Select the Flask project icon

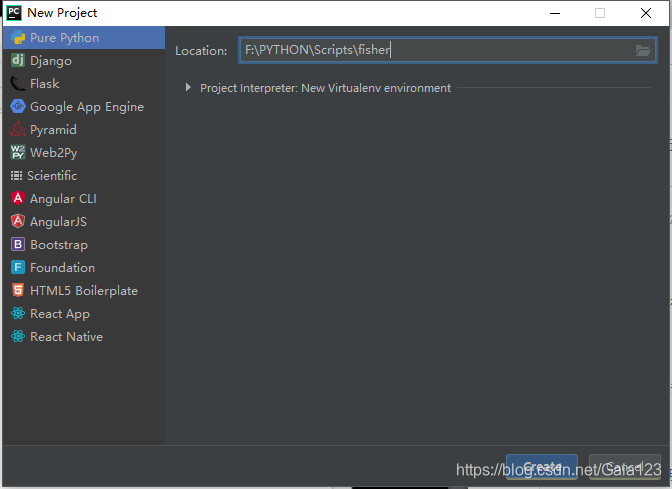pyautogui.click(x=18, y=84)
